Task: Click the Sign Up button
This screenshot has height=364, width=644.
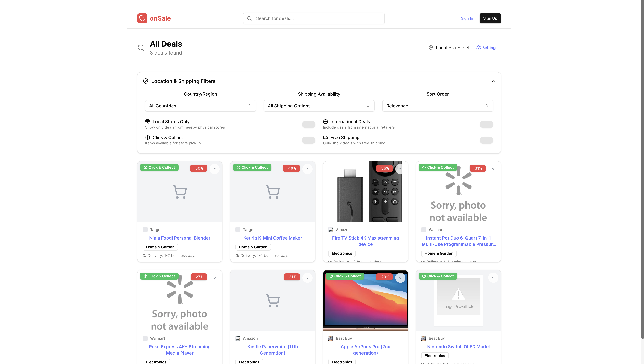Action: click(490, 18)
